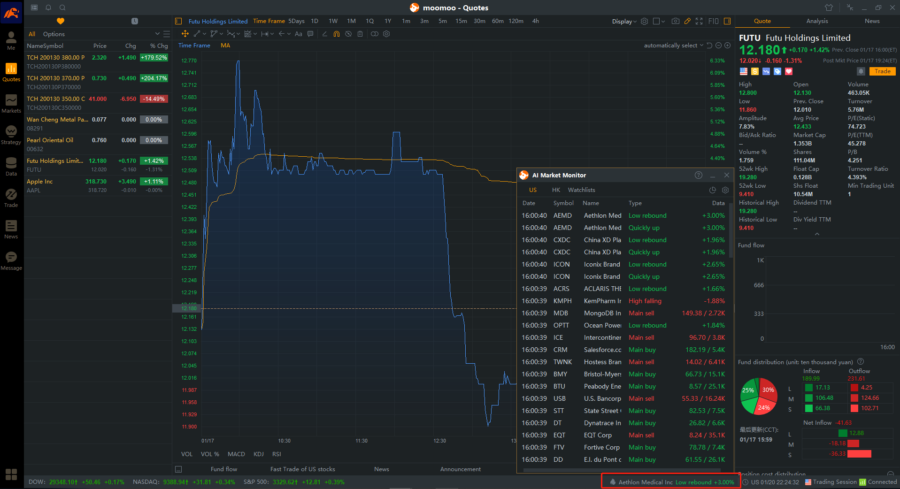
Task: Toggle the orange magnet snap tool
Action: tap(336, 34)
